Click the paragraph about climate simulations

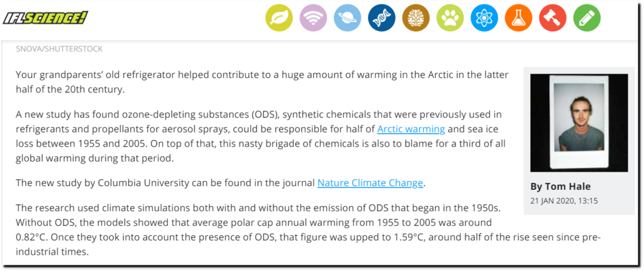click(x=308, y=230)
